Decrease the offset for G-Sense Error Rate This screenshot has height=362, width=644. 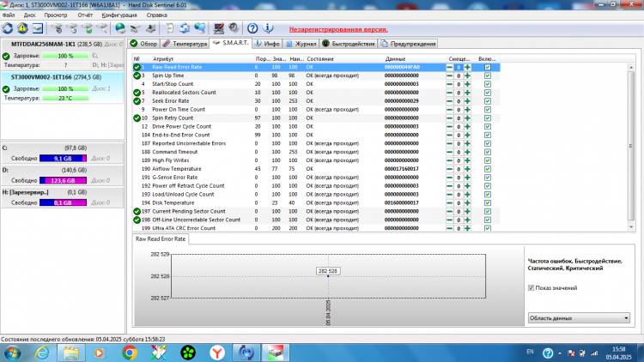[x=450, y=178]
